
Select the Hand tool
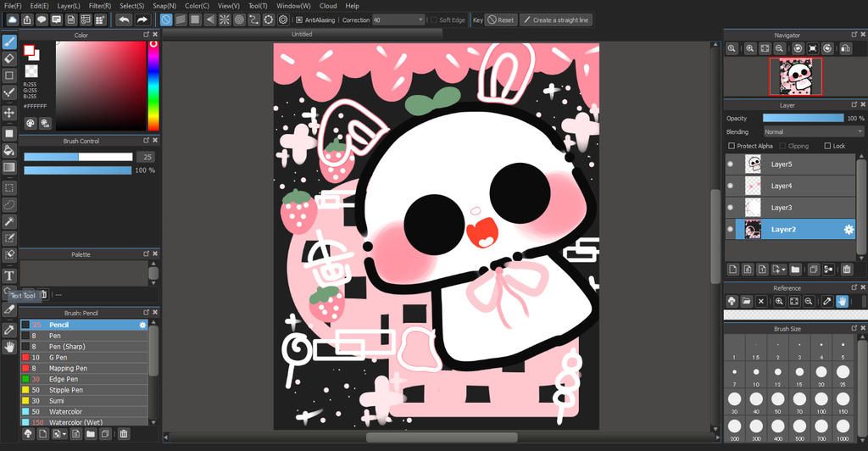9,347
